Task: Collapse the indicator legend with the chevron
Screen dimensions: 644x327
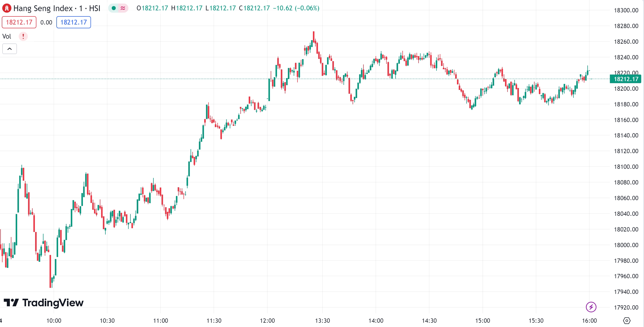Action: point(10,49)
